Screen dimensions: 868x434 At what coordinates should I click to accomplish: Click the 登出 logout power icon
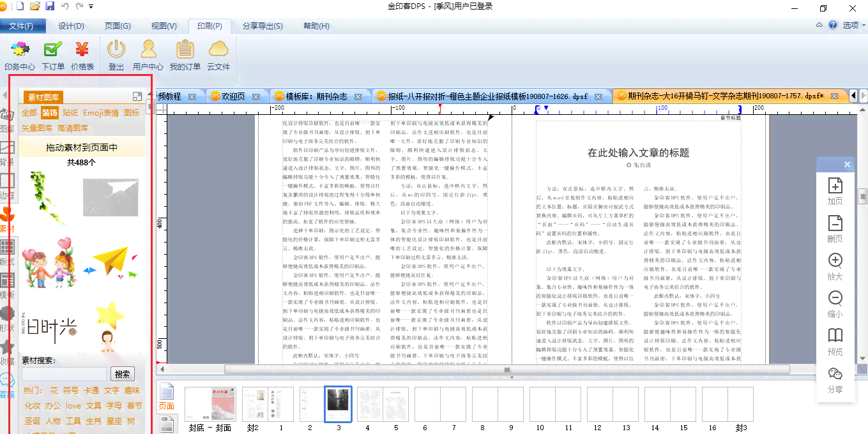[x=116, y=56]
